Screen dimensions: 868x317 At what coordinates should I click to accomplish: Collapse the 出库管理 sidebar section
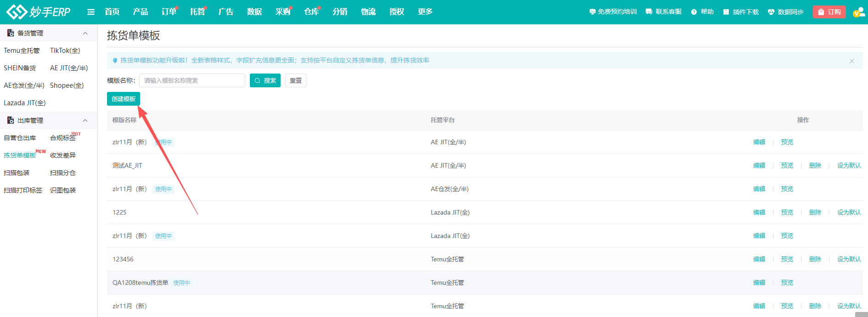85,120
